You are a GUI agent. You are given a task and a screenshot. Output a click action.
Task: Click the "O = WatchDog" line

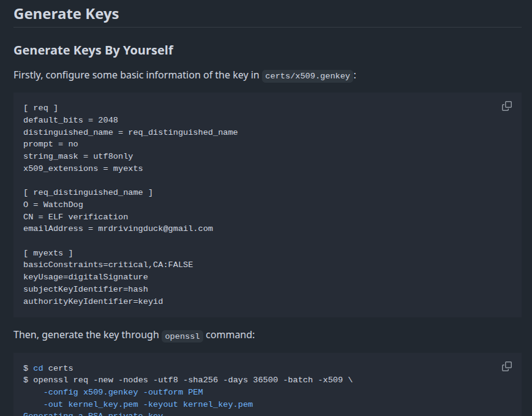pyautogui.click(x=53, y=205)
